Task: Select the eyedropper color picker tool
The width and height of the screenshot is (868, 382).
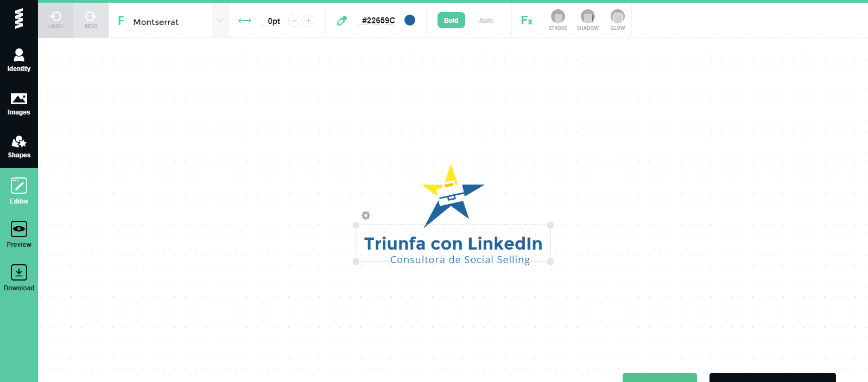Action: pyautogui.click(x=342, y=21)
